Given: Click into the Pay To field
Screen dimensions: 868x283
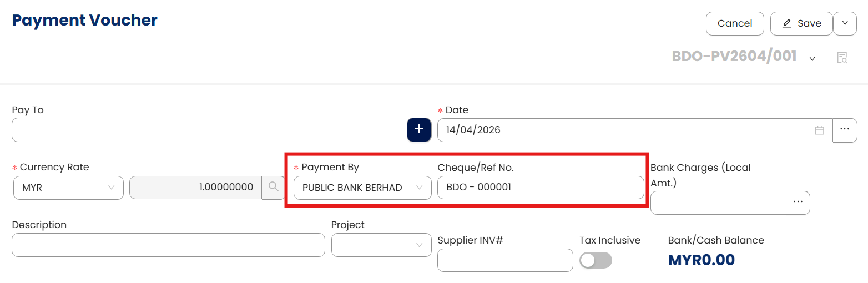Looking at the screenshot, I should [x=209, y=130].
